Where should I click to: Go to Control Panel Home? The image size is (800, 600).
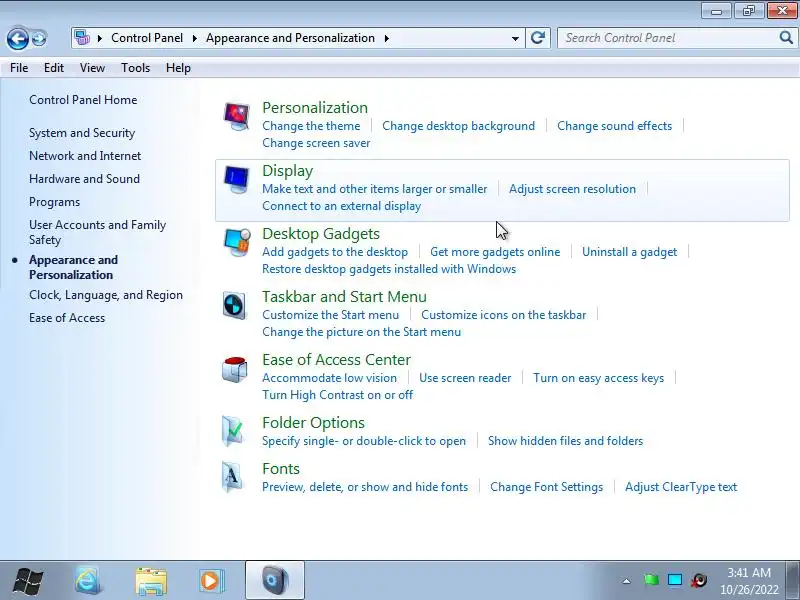tap(83, 100)
